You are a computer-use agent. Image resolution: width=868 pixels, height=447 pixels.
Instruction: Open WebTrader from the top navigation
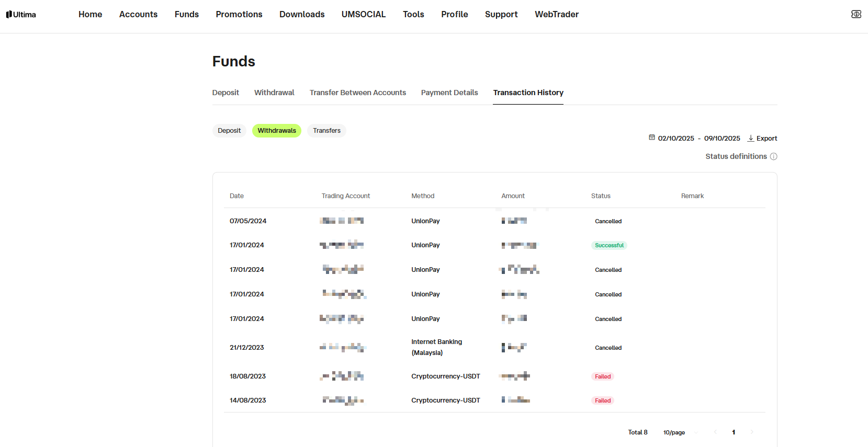point(557,14)
